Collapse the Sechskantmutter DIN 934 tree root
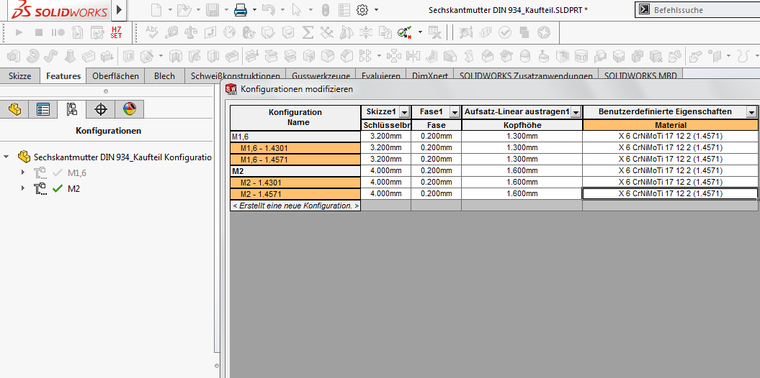This screenshot has width=760, height=378. tap(6, 157)
